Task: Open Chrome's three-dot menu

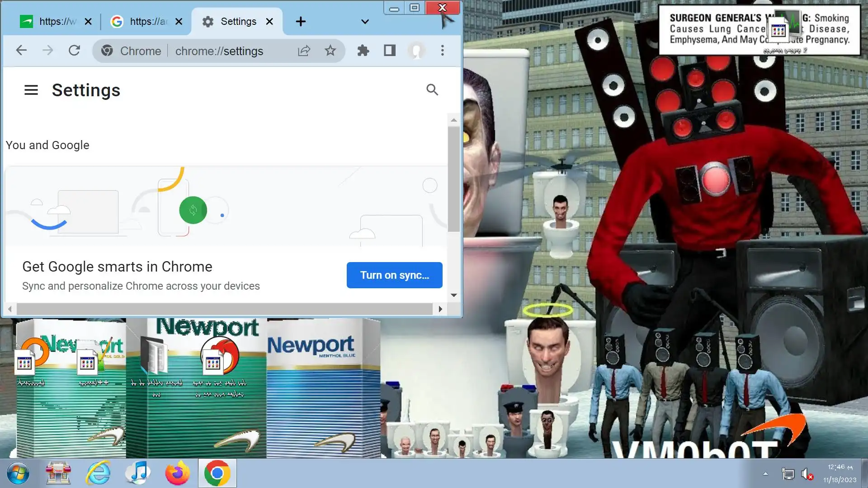Action: tap(443, 51)
